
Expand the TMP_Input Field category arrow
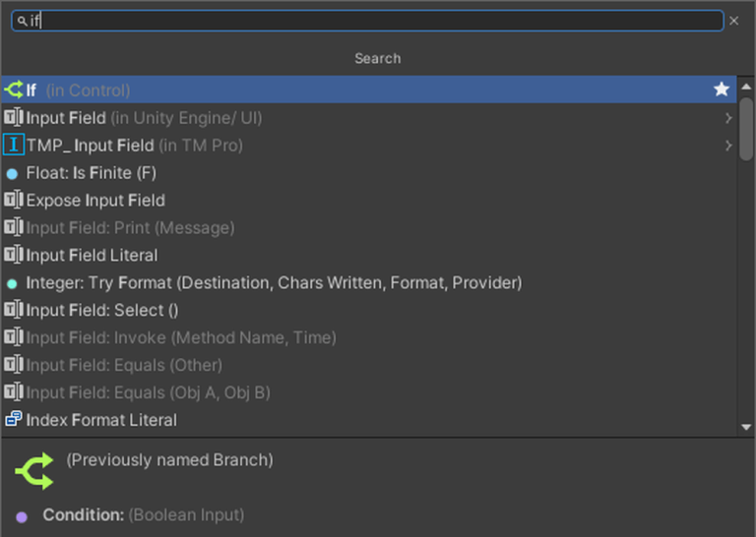[x=728, y=146]
